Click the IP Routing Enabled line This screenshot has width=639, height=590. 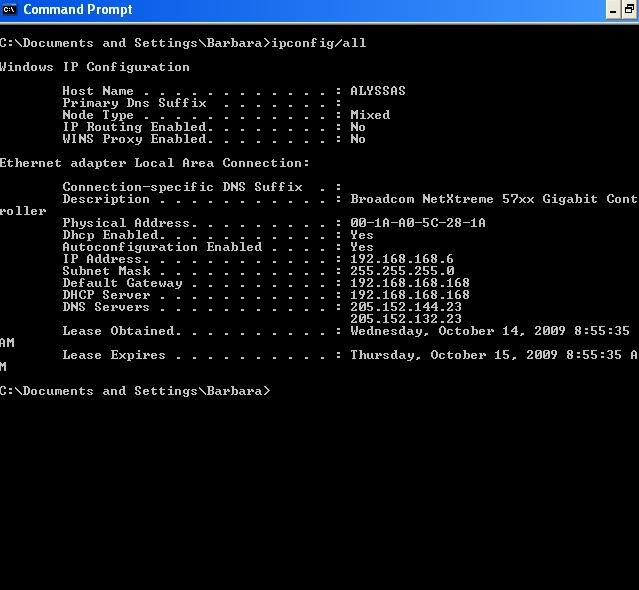point(214,127)
